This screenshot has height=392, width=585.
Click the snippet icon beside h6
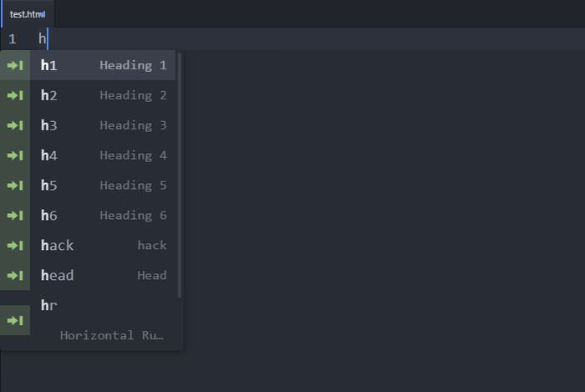15,216
